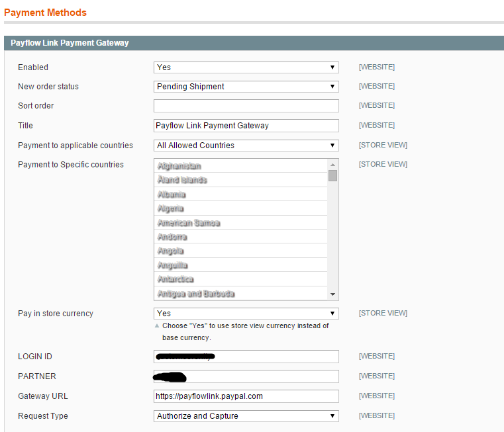504x432 pixels.
Task: Click the LOGIN ID label
Action: click(x=35, y=357)
